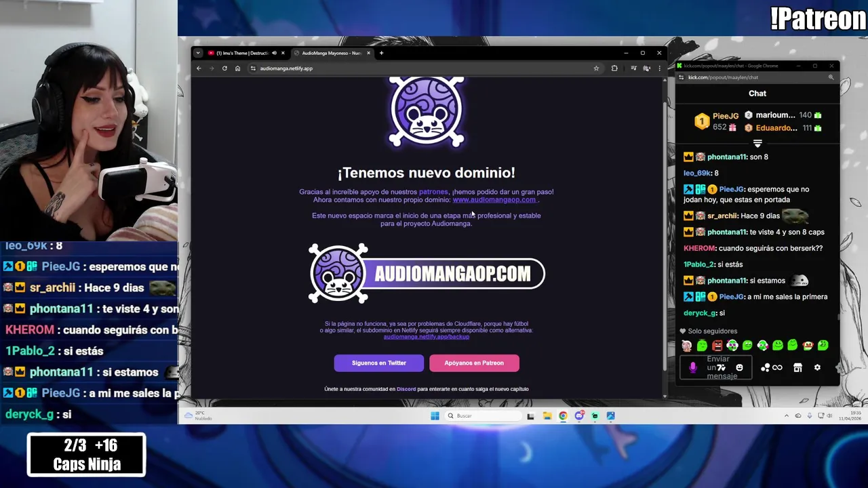Select marioum... in the chat leaderboard
Viewport: 868px width, 488px height.
[x=775, y=115]
